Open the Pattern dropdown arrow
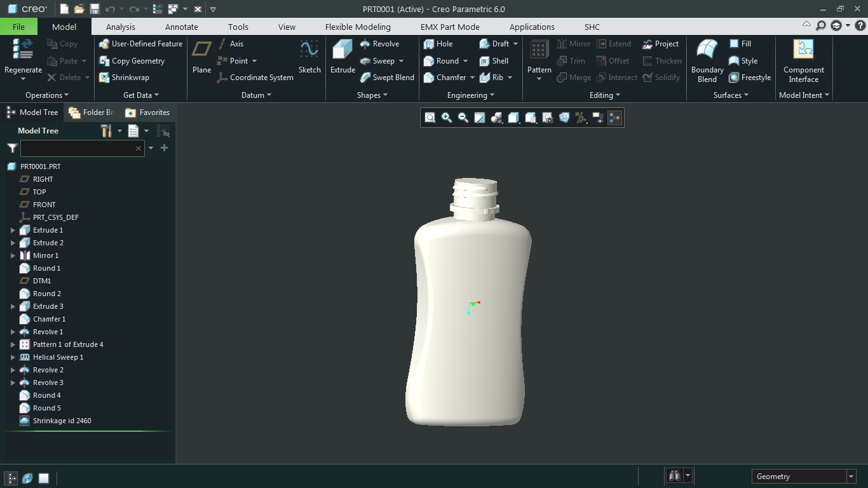The width and height of the screenshot is (868, 488). 539,79
